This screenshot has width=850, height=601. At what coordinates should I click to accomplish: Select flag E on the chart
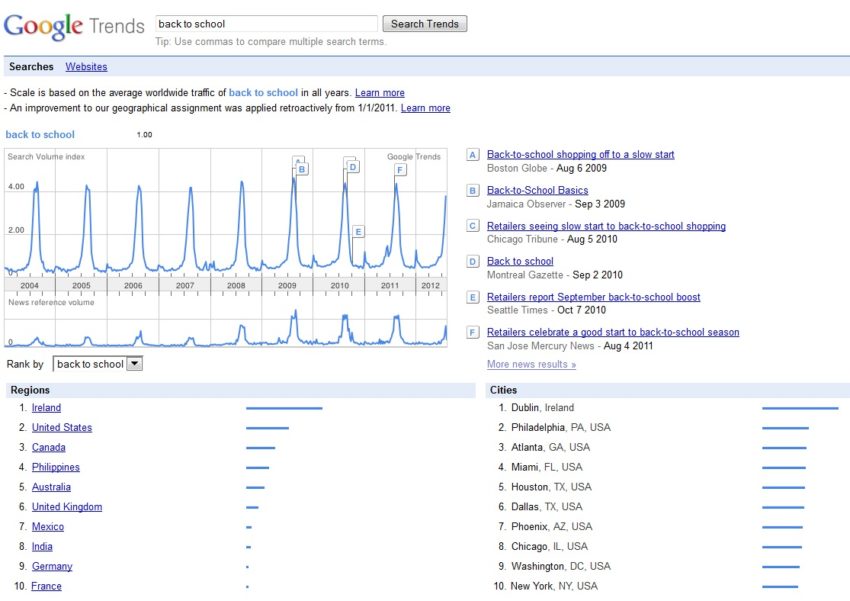click(358, 232)
